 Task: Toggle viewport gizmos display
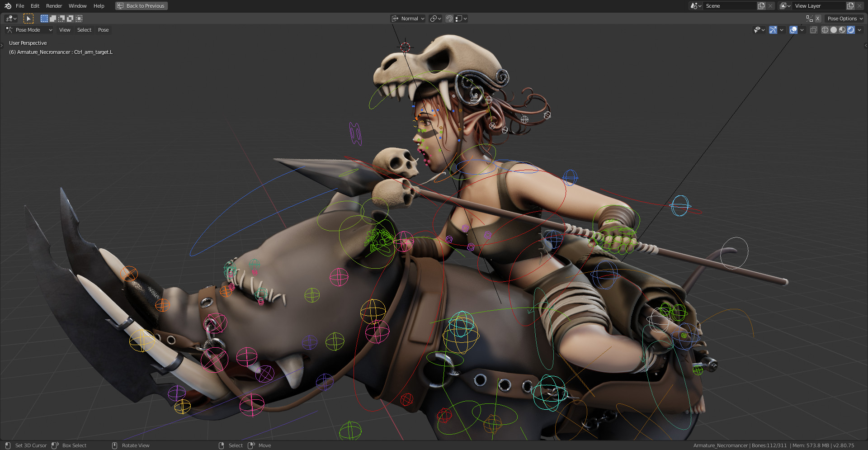tap(773, 30)
